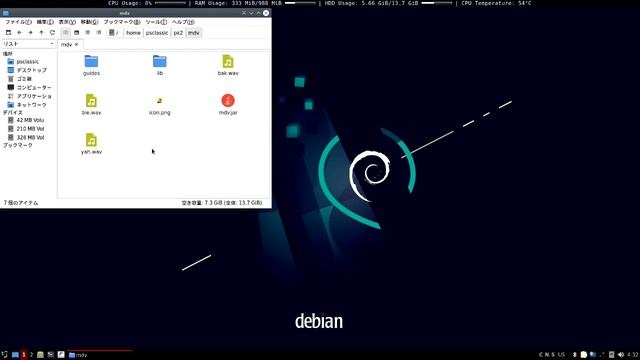Close the mdv tab
The image size is (640, 360).
pos(76,44)
